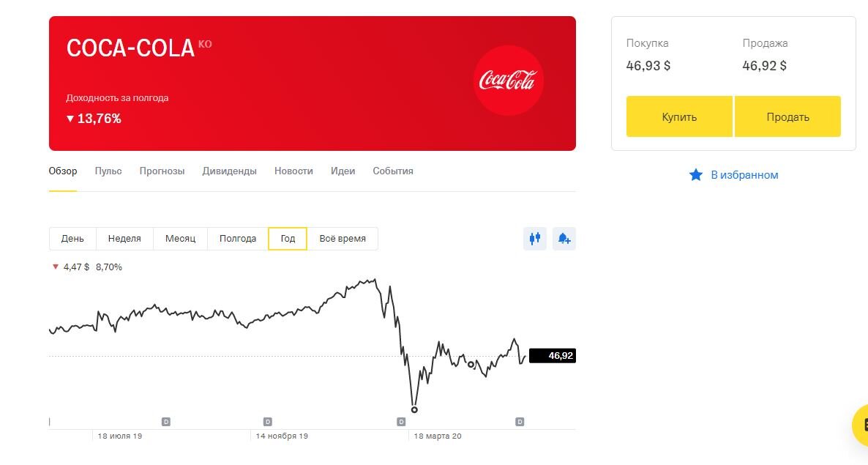Click the Продать button
The height and width of the screenshot is (465, 868).
pos(787,117)
